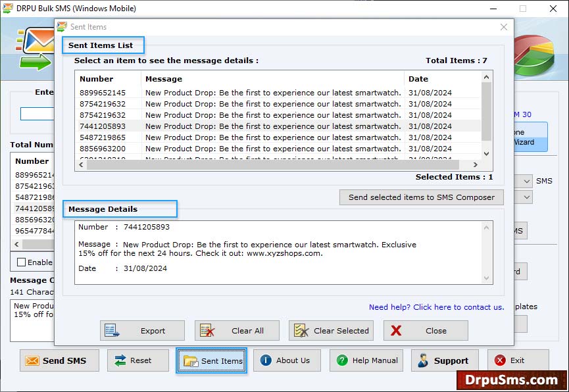The width and height of the screenshot is (569, 392).
Task: Click the Message Details pane scroll down arrow
Action: (x=486, y=278)
